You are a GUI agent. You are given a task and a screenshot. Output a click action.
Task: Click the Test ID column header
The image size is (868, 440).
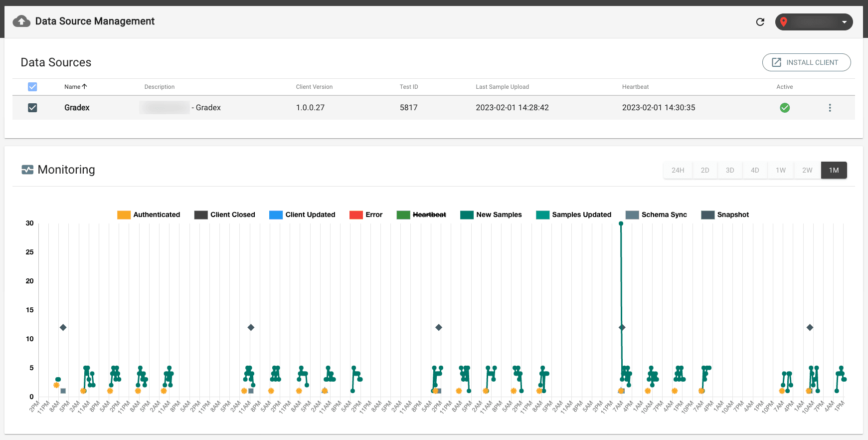[409, 87]
